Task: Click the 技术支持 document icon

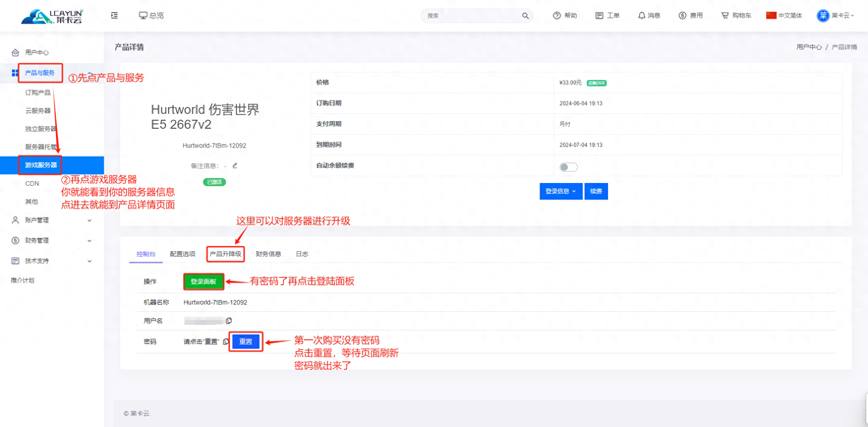Action: [15, 261]
